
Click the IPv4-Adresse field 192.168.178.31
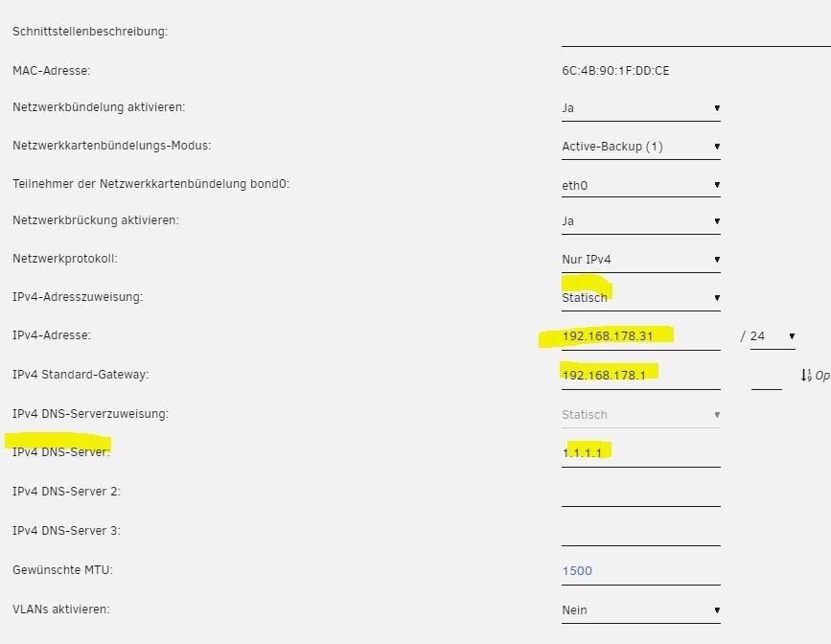click(640, 336)
